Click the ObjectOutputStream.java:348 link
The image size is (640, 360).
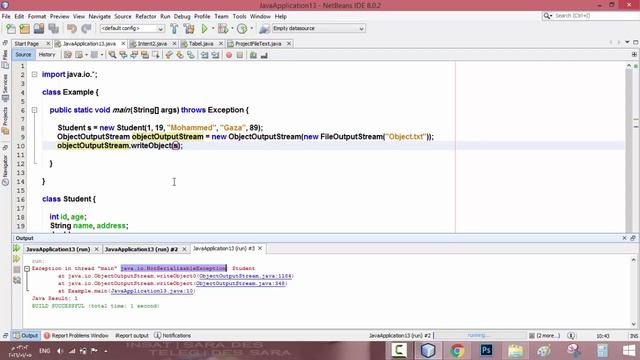coord(241,283)
